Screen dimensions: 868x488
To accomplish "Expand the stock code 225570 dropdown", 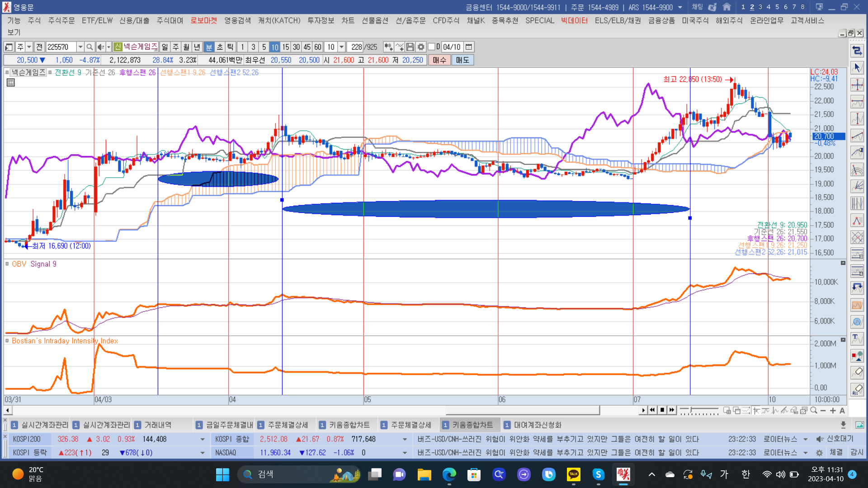I will (80, 47).
